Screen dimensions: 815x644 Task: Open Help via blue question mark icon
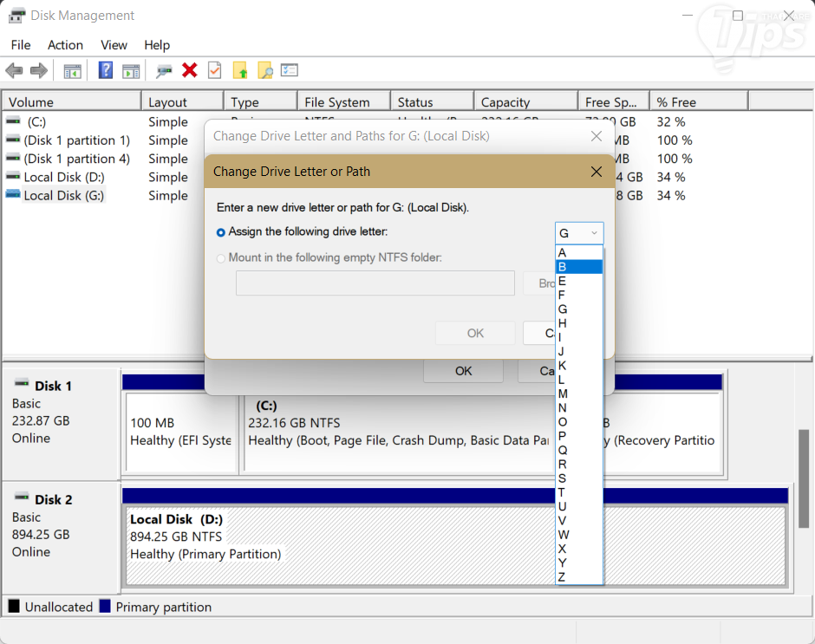106,69
